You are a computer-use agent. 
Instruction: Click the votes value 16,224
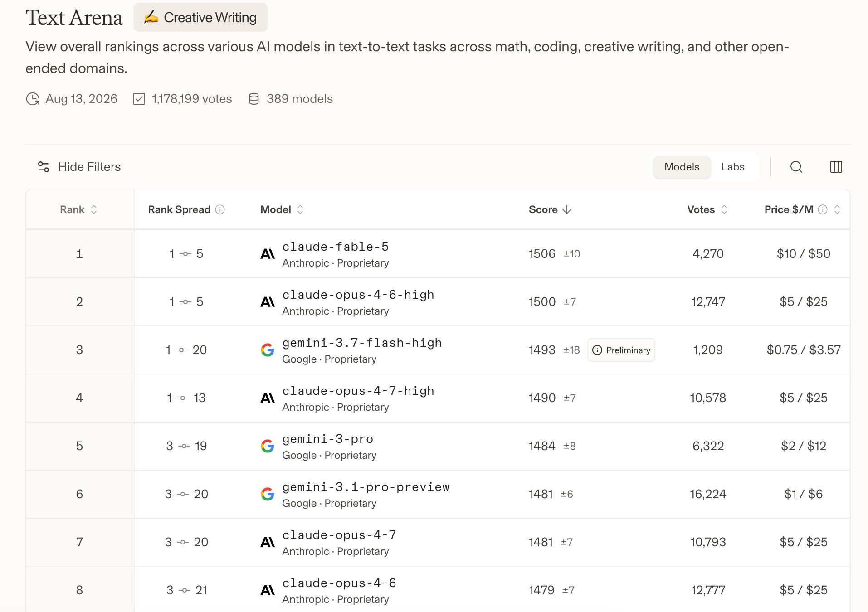(x=708, y=494)
